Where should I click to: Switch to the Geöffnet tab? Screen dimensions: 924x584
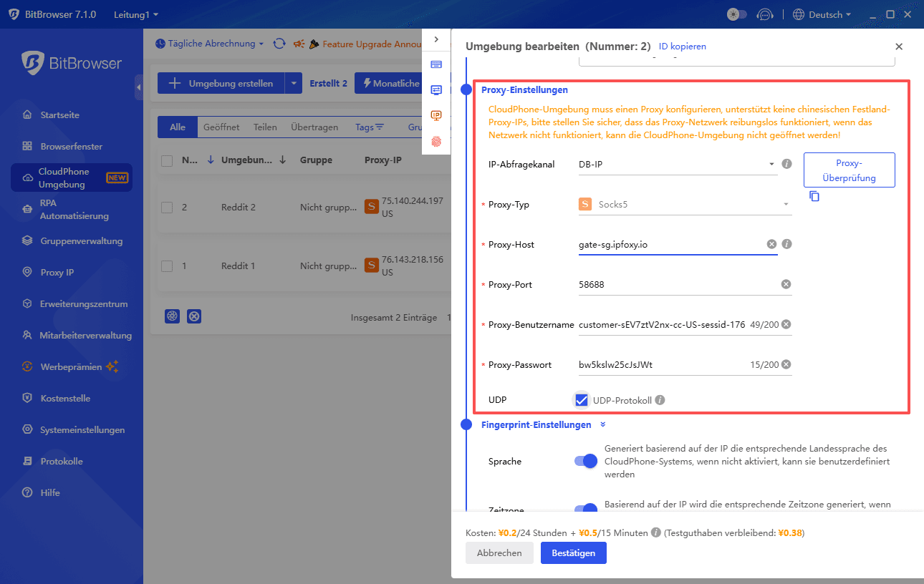coord(221,127)
